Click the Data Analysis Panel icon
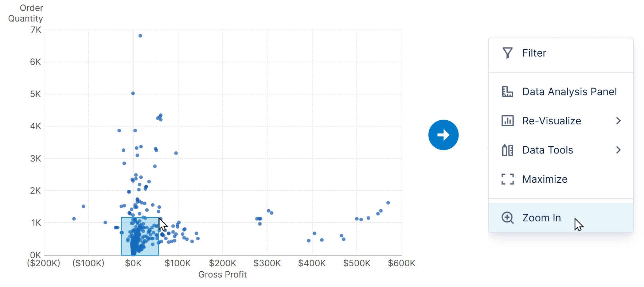Viewport: 644px width, 287px height. pyautogui.click(x=507, y=92)
